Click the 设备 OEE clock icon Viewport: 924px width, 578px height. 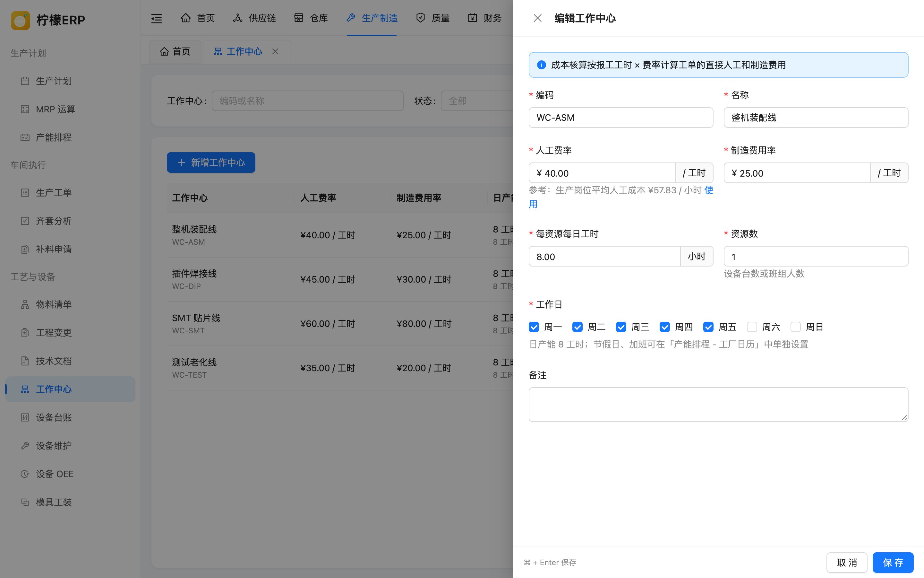coord(25,474)
